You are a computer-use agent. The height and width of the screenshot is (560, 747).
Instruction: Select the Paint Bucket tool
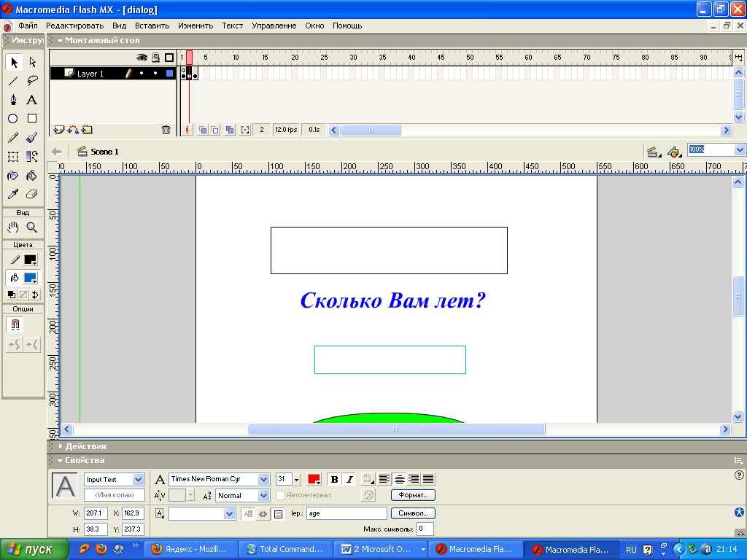click(x=32, y=176)
